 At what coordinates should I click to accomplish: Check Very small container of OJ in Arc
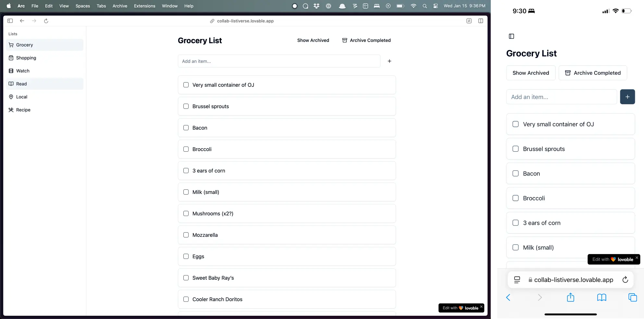click(186, 85)
